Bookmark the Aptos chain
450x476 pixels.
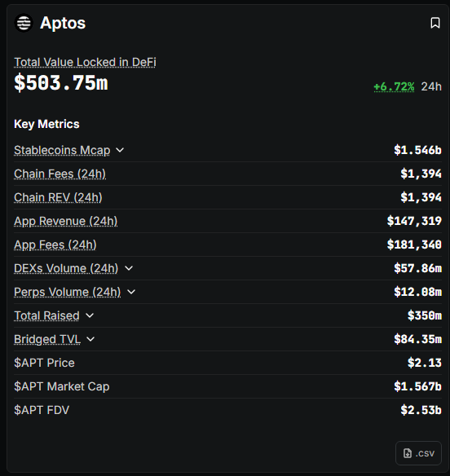(435, 23)
